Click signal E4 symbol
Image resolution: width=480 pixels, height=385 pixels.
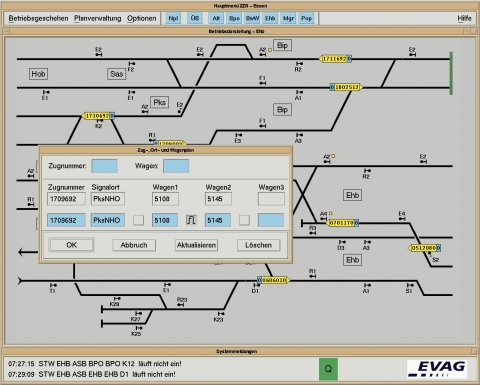click(402, 219)
